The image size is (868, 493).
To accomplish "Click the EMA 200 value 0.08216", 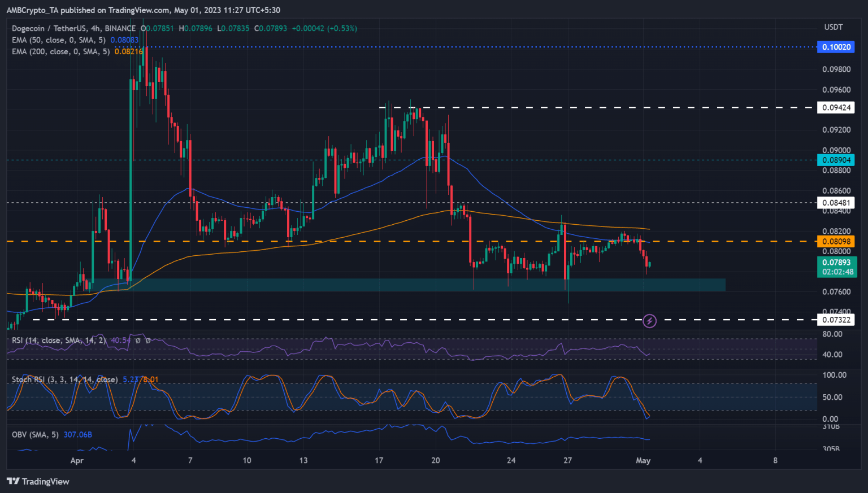I will point(129,51).
